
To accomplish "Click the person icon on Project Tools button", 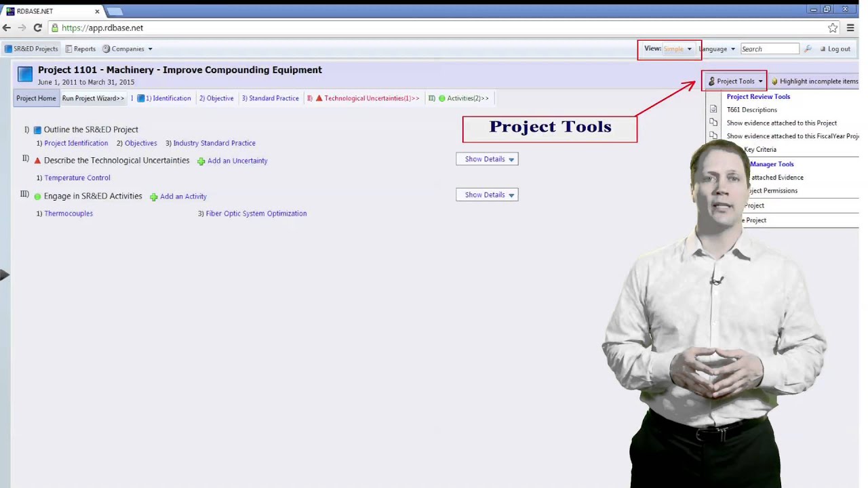I will coord(711,81).
